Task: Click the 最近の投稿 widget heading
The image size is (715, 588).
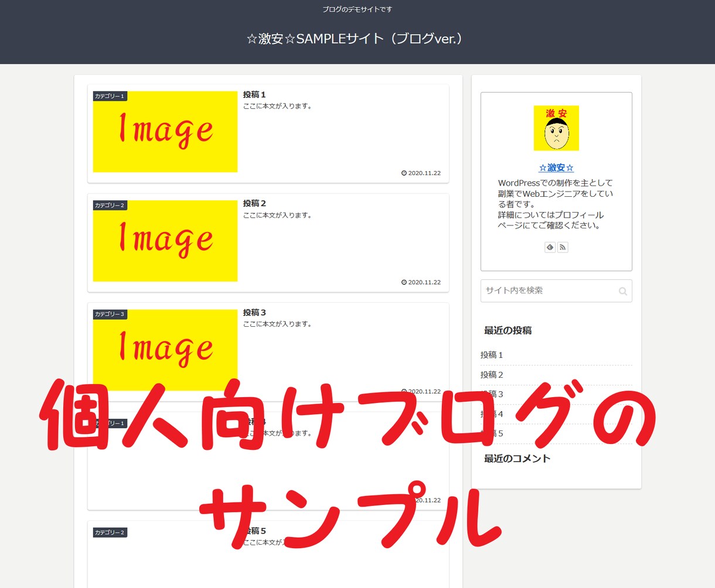Action: 508,330
